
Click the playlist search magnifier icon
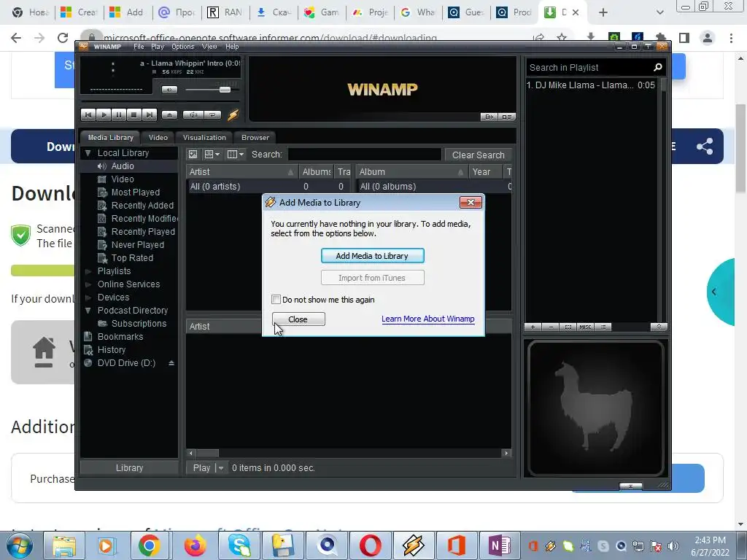tap(658, 68)
